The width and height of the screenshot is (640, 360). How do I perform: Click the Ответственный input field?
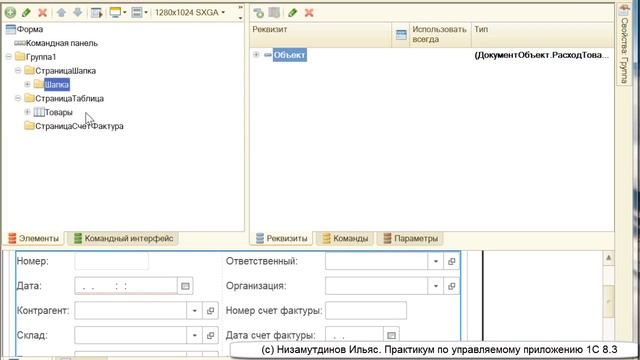click(x=376, y=261)
